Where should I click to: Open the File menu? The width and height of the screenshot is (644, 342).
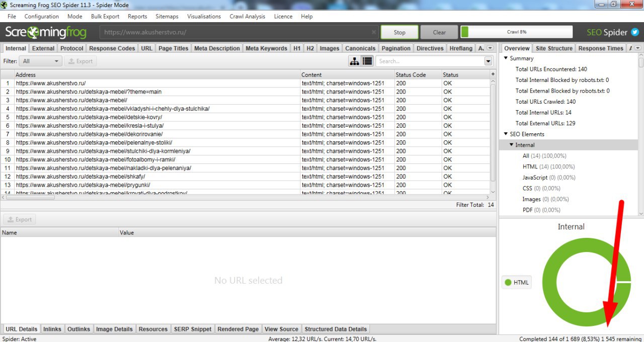point(12,16)
